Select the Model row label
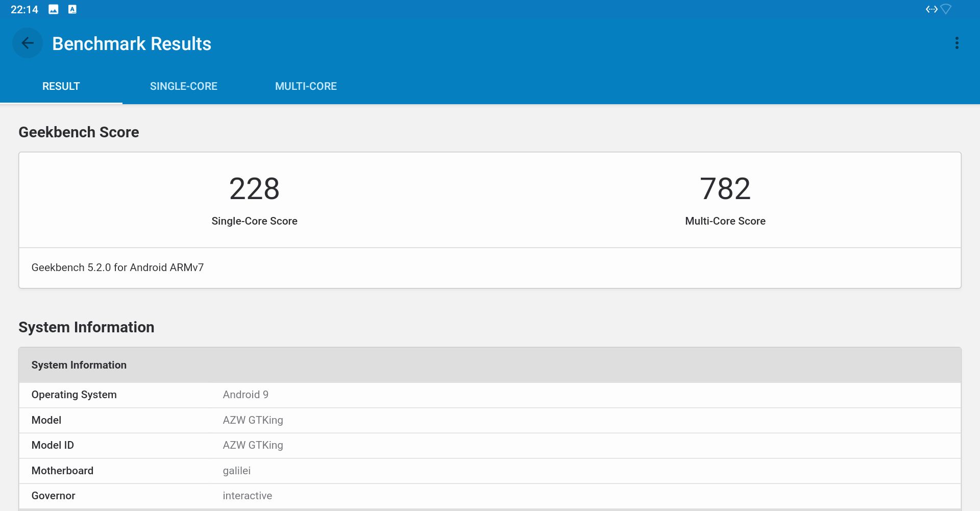Screen dimensions: 980x511 click(x=46, y=420)
